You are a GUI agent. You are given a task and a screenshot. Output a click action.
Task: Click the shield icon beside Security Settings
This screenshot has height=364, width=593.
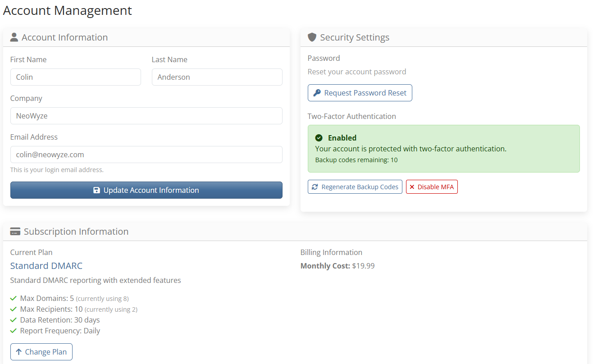click(312, 37)
